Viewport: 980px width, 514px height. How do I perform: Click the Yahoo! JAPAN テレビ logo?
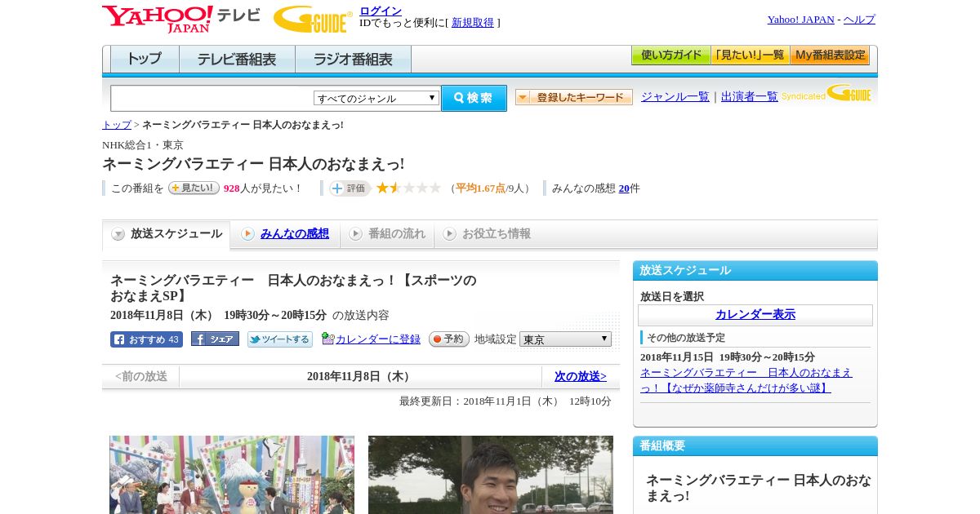(x=181, y=19)
